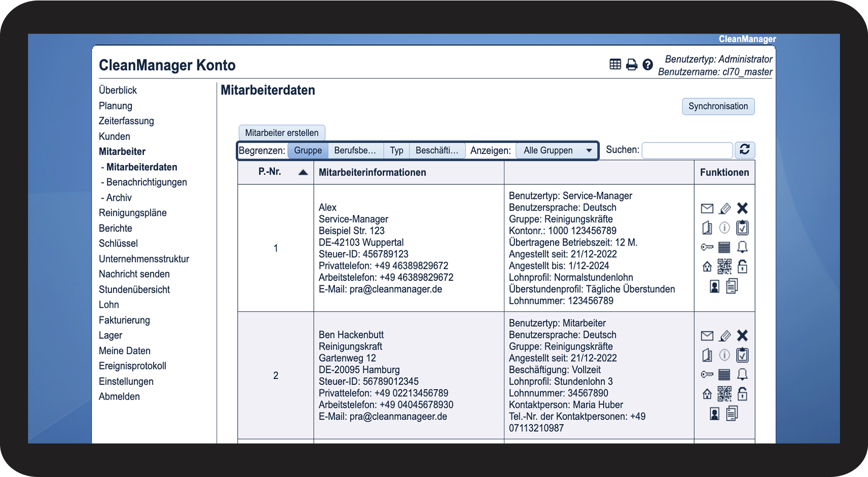The width and height of the screenshot is (868, 477).
Task: Click the key icon for Ben Hackenbutt
Action: [707, 375]
